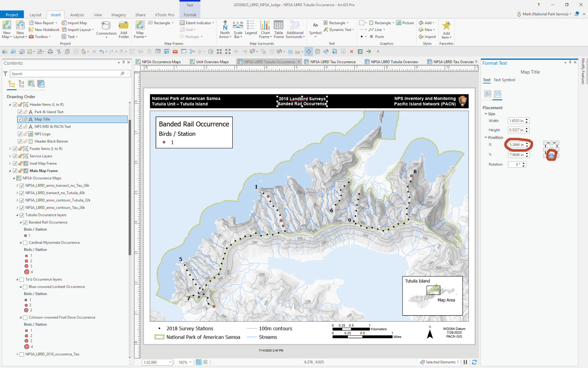The height and width of the screenshot is (368, 588).
Task: Click the green arrow toolbar icon
Action: tap(369, 51)
